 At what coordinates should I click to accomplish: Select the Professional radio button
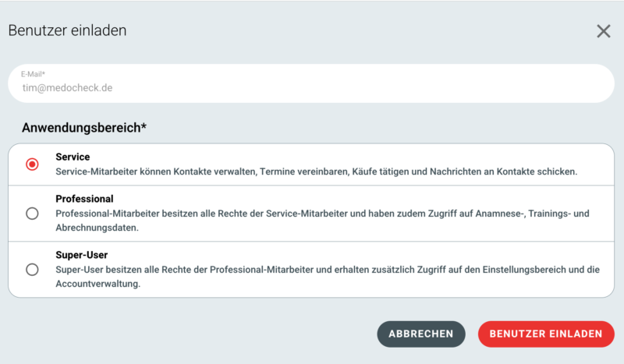32,214
